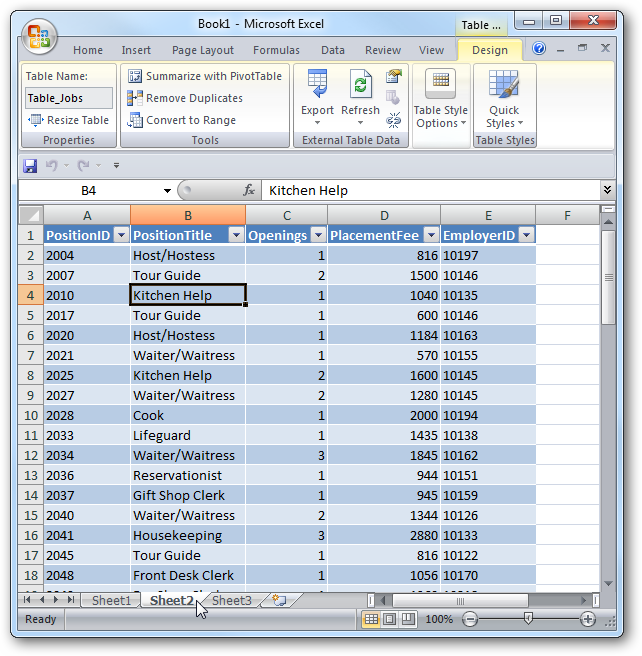Open table Properties icon in External Table Data
Image resolution: width=642 pixels, height=656 pixels.
(x=394, y=76)
